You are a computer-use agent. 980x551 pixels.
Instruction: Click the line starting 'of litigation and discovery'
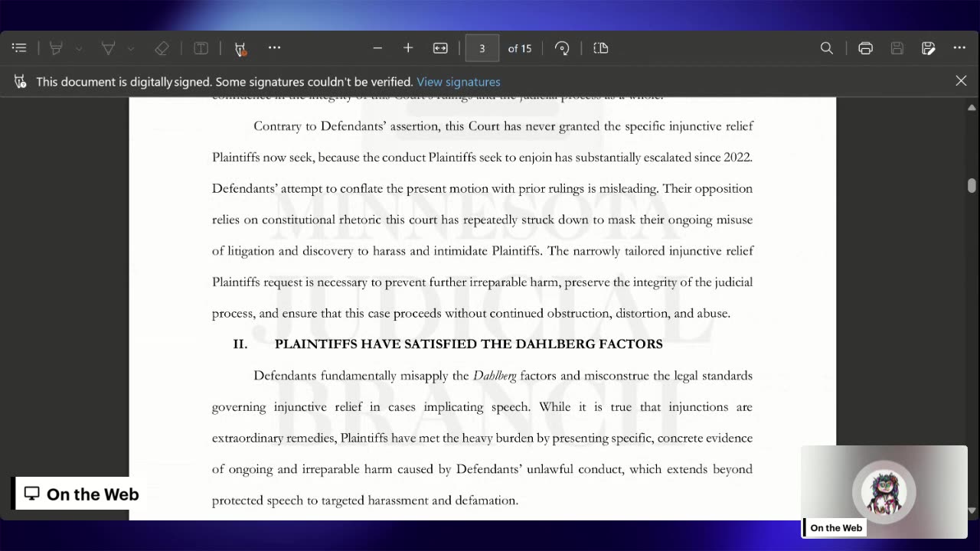482,251
